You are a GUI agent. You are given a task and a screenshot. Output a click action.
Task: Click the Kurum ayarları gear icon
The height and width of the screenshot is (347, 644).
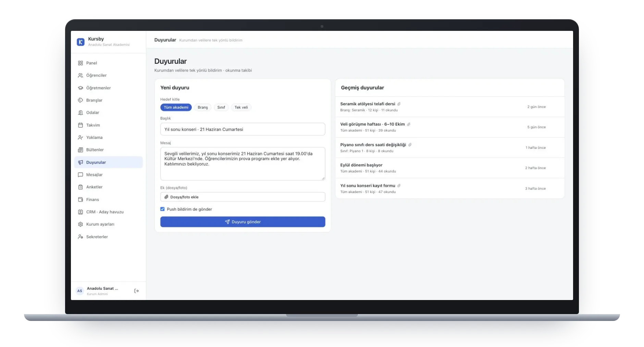pos(80,224)
